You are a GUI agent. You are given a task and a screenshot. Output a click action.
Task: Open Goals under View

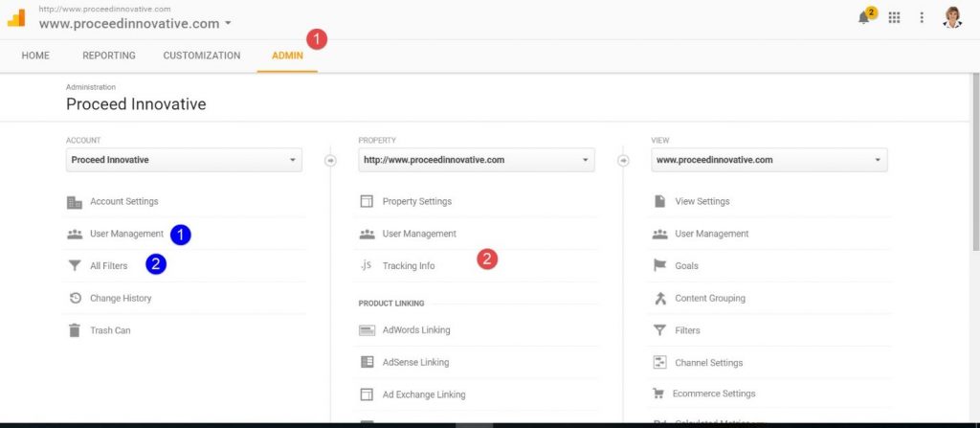click(x=686, y=266)
